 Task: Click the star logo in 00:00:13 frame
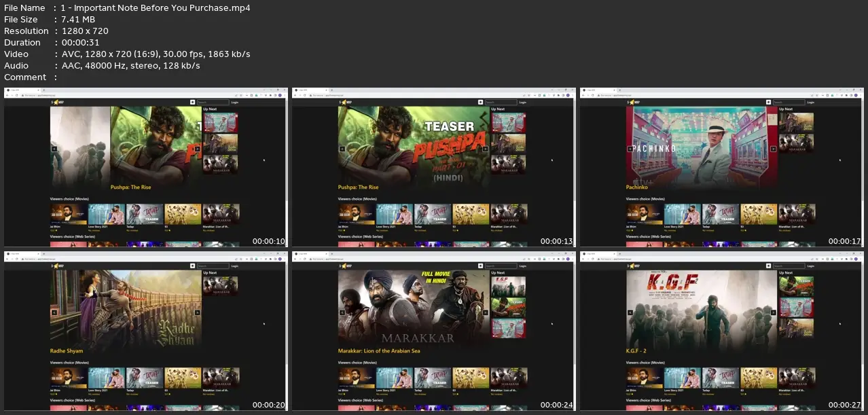[x=344, y=103]
